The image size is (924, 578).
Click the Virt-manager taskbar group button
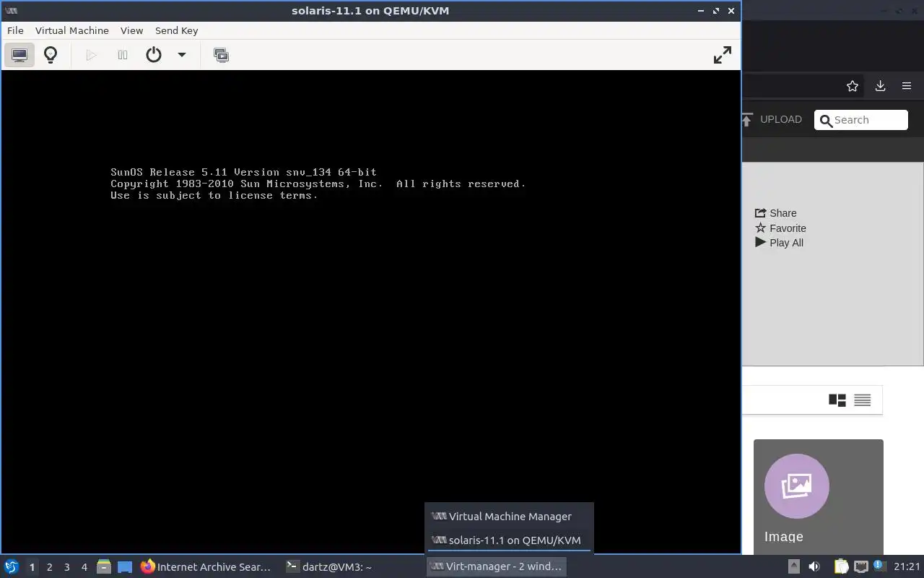[496, 567]
